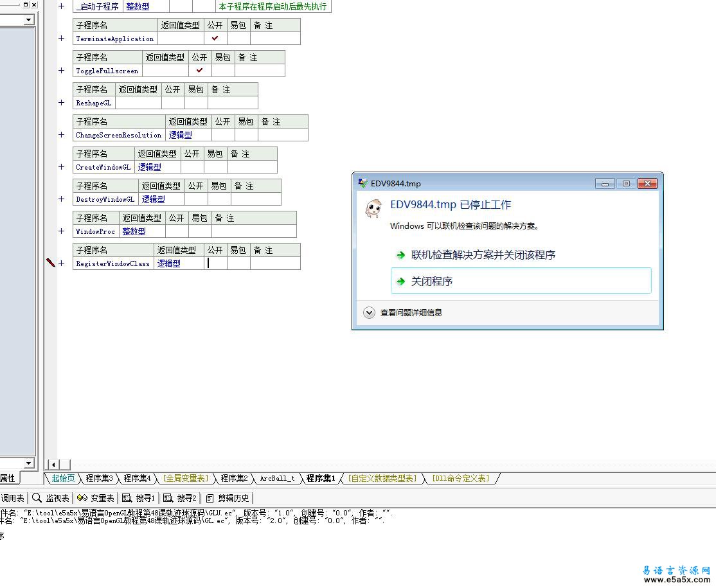Click the 搜寻2 panel icon
The image size is (716, 588).
click(x=168, y=498)
